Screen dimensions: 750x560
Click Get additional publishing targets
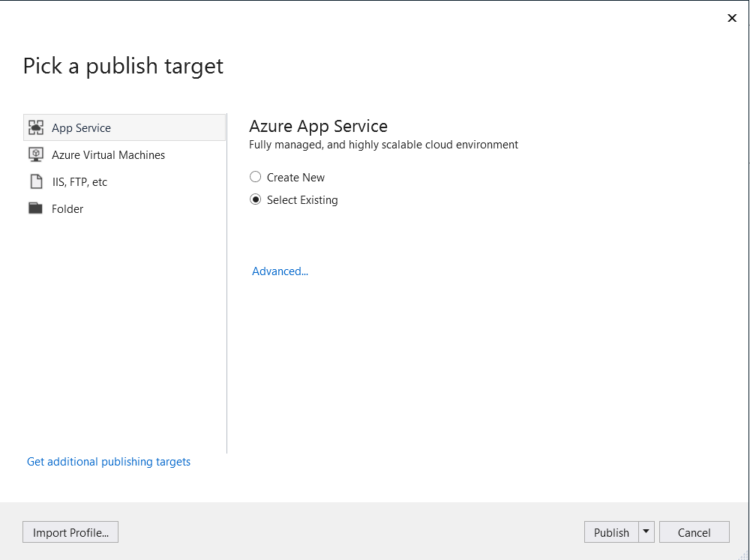(108, 461)
